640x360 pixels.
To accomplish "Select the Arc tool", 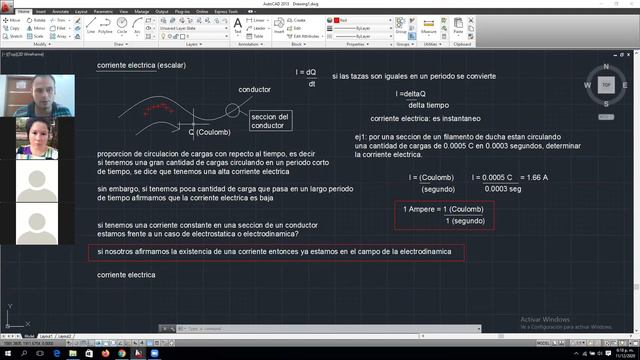I will (x=137, y=26).
